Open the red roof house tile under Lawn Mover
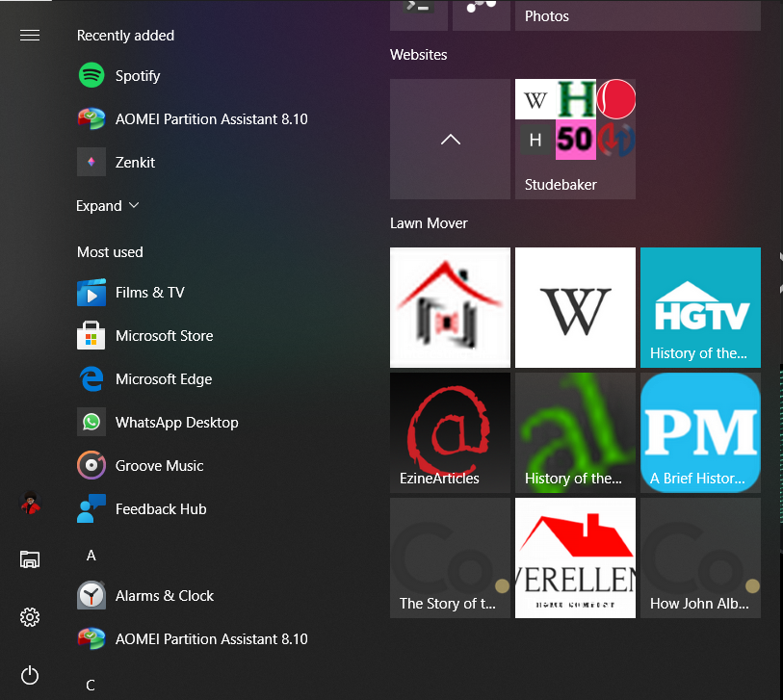The height and width of the screenshot is (700, 783). coord(450,307)
